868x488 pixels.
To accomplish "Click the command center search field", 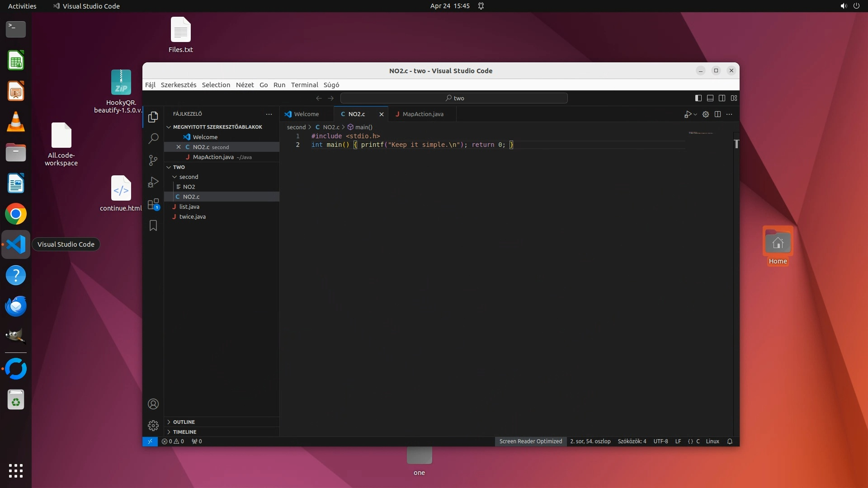I will 454,98.
